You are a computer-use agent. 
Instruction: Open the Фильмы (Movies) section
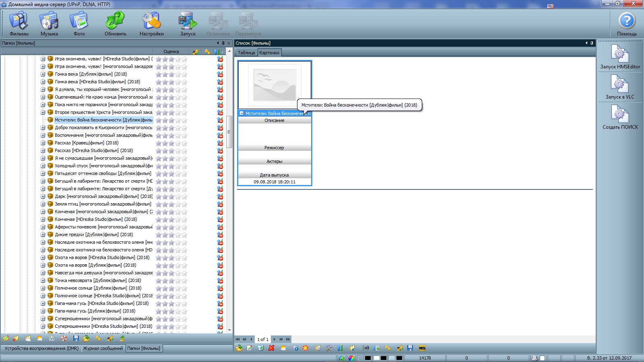point(19,23)
